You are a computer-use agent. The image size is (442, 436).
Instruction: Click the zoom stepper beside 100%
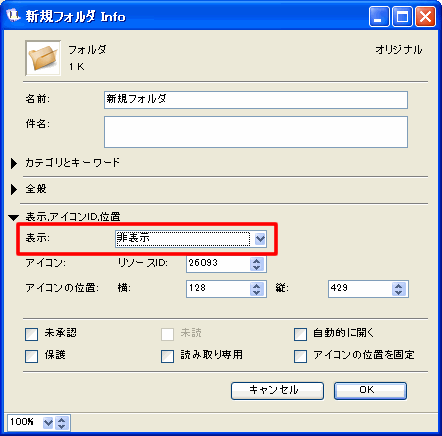pos(61,423)
